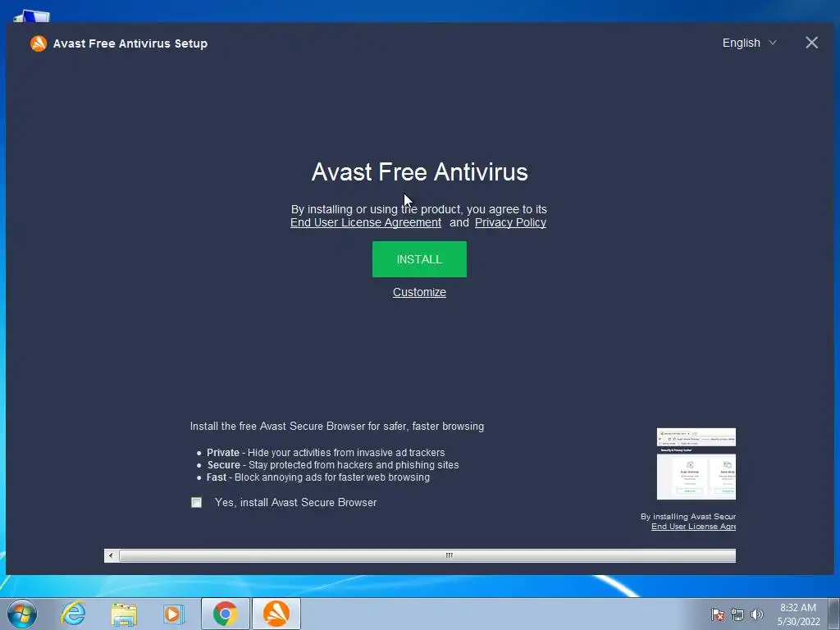Tick the Avast Secure Browser install checkbox

tap(197, 503)
